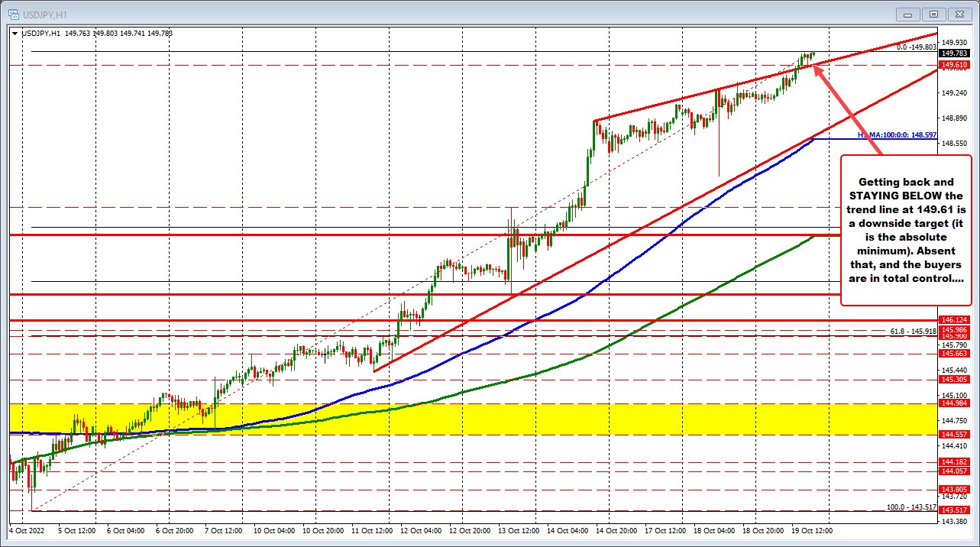Select the 146.124 price level label
This screenshot has height=547, width=980.
[x=956, y=319]
